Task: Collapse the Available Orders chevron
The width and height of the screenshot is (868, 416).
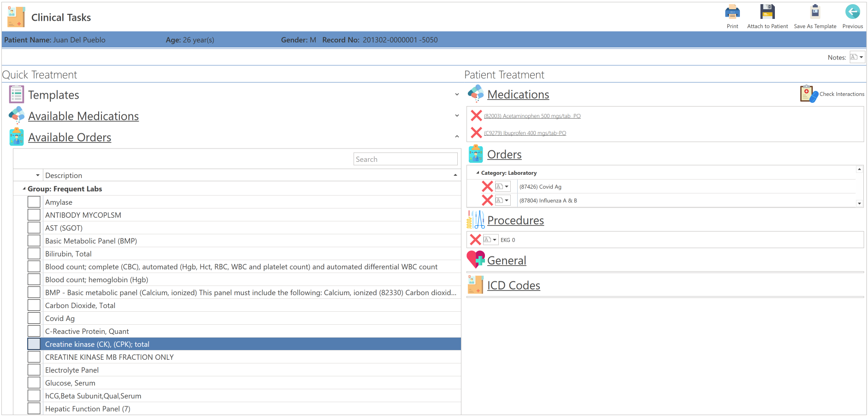Action: pyautogui.click(x=457, y=137)
